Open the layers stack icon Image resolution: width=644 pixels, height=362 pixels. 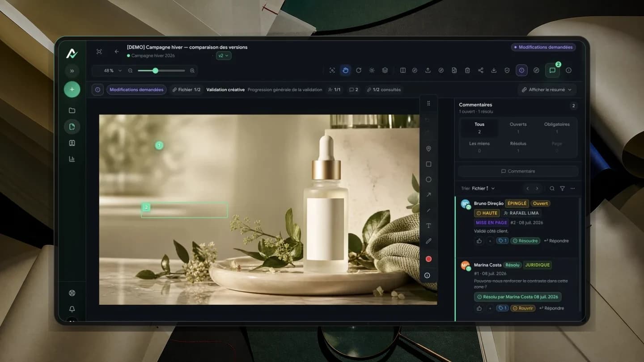pos(385,70)
